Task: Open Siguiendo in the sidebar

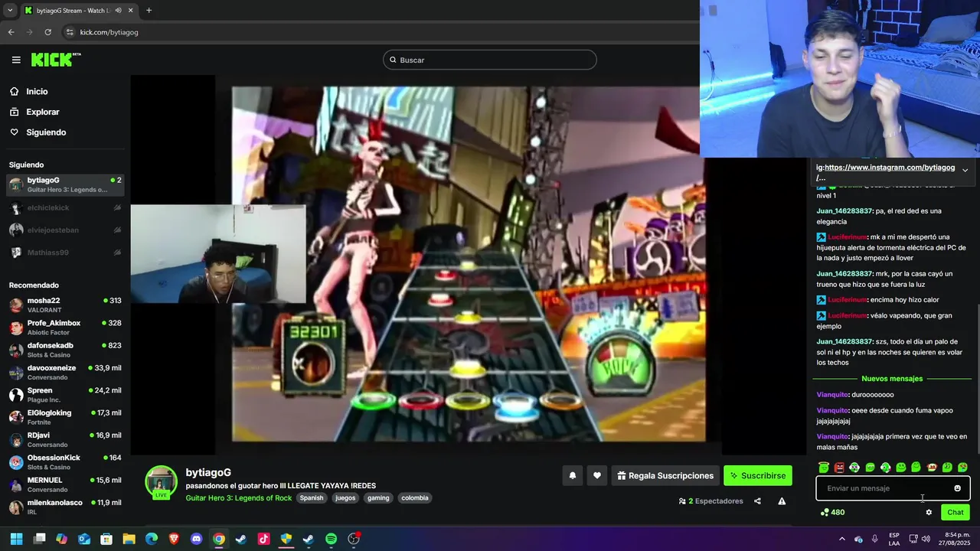Action: point(46,132)
